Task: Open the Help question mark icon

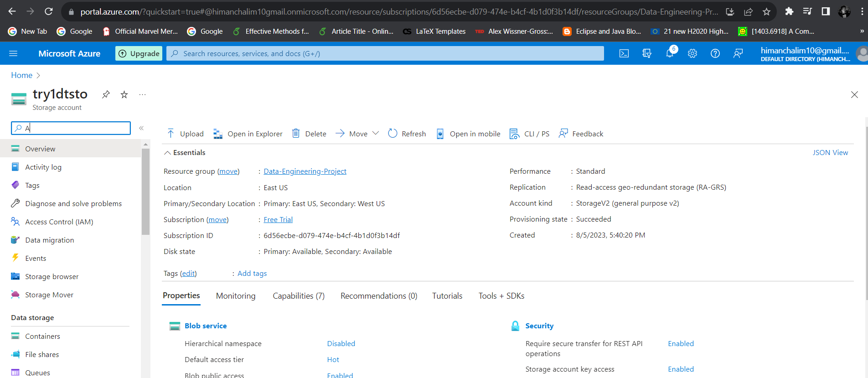Action: coord(715,53)
